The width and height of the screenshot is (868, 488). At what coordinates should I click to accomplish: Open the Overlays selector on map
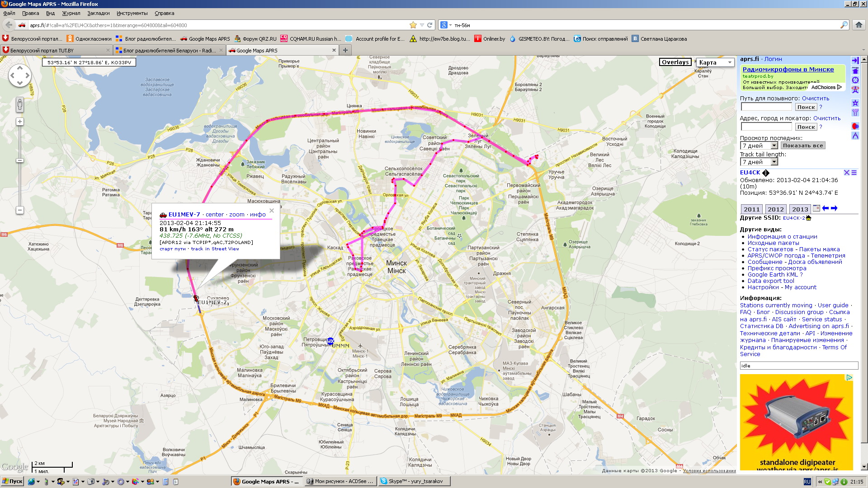675,62
